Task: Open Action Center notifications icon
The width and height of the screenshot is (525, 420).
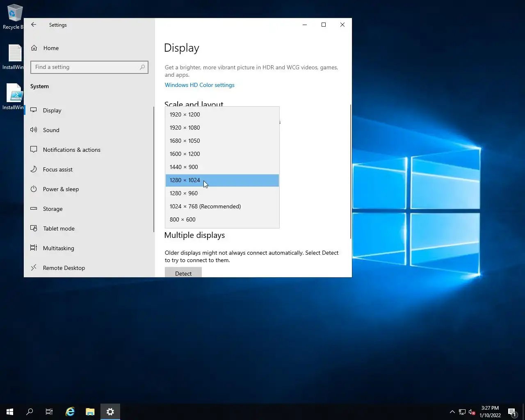Action: [512, 412]
